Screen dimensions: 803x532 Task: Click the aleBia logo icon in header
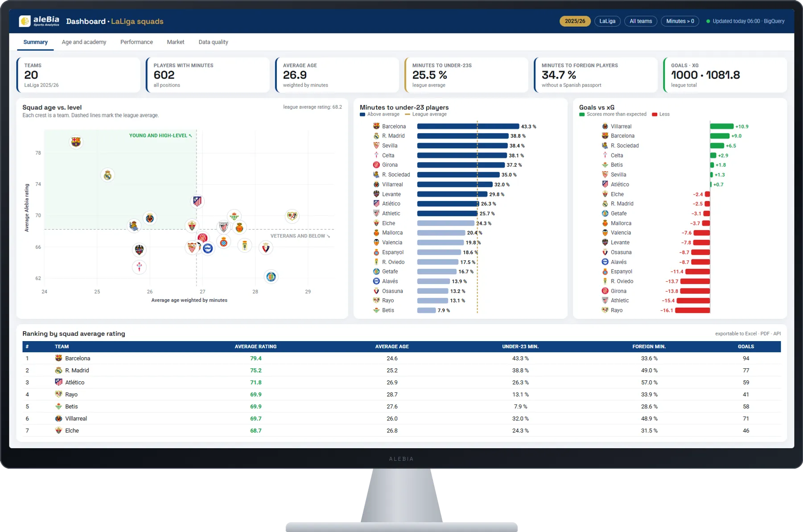click(25, 21)
